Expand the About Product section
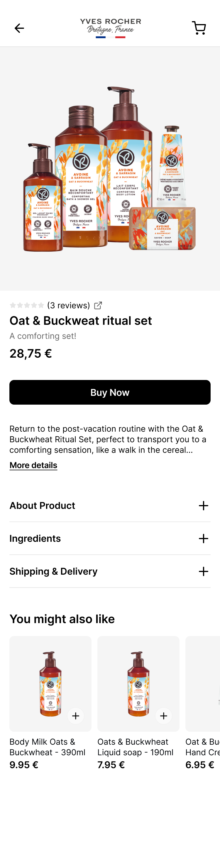Screen dimensions: 220x868 (110, 505)
